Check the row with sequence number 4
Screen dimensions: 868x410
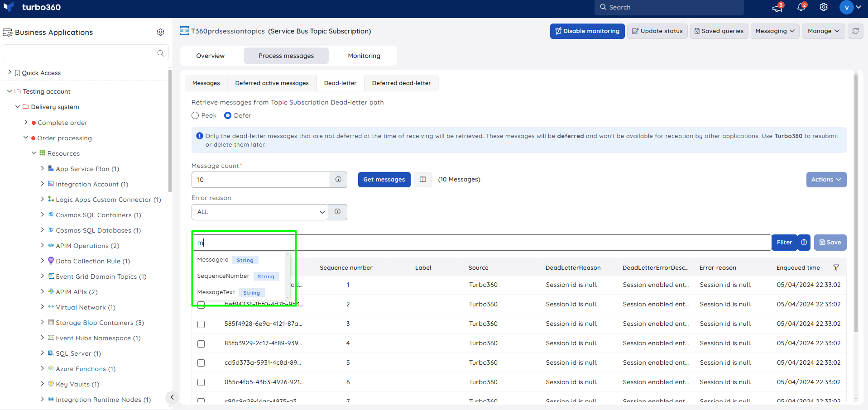[201, 343]
